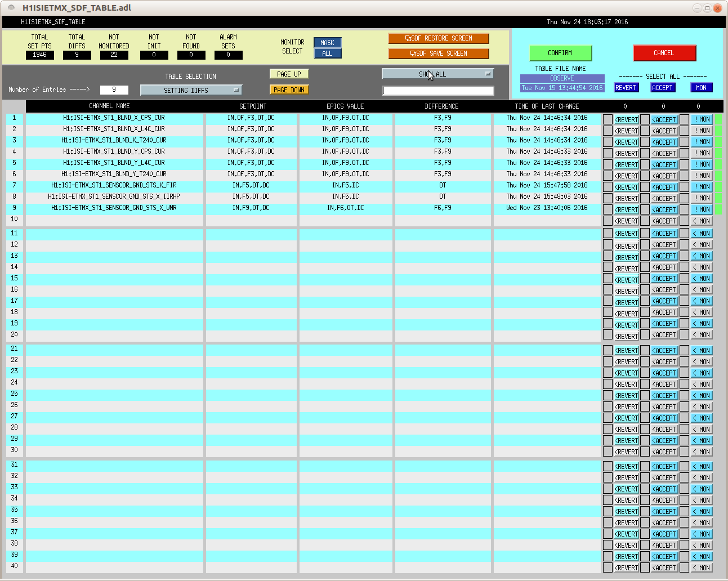728x581 pixels.
Task: Select channel name H1:ISI-ETMX_ST1_BLND_Y_L4C_CUR
Action: click(114, 163)
